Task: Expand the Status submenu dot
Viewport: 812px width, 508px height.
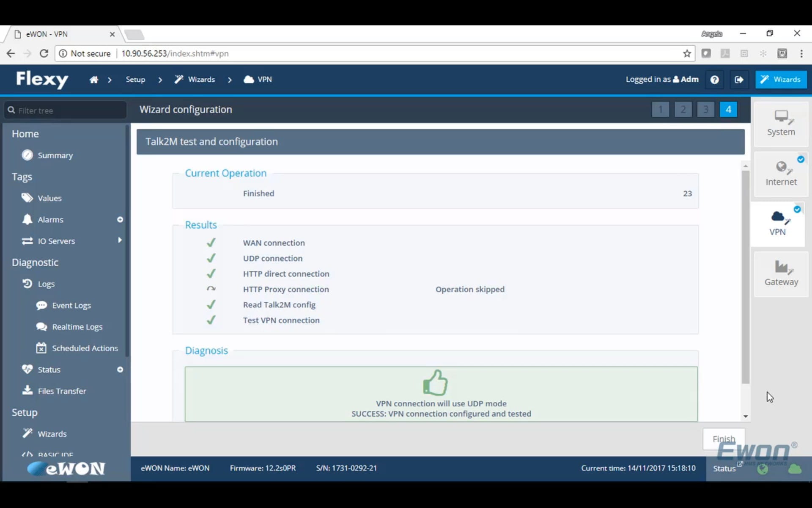Action: (x=120, y=370)
